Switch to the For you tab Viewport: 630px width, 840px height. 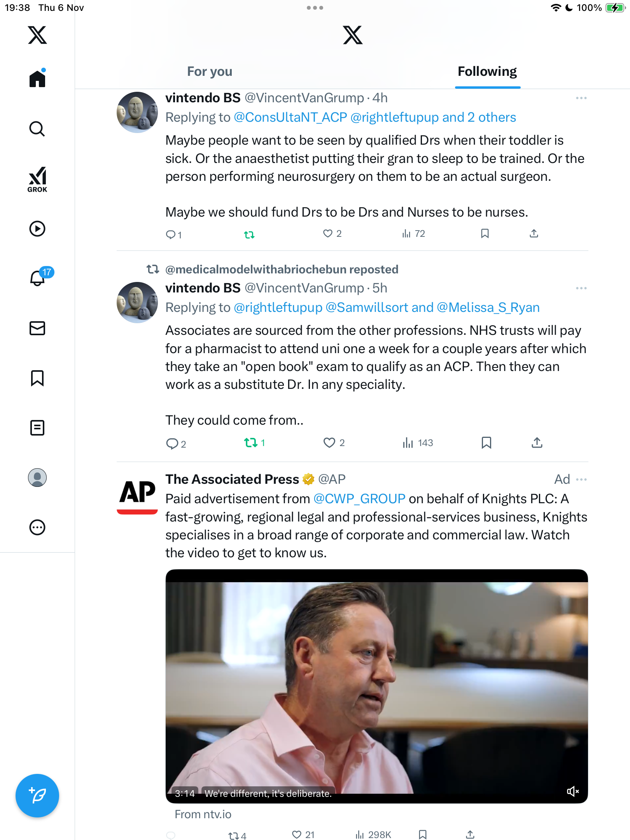[x=210, y=72]
